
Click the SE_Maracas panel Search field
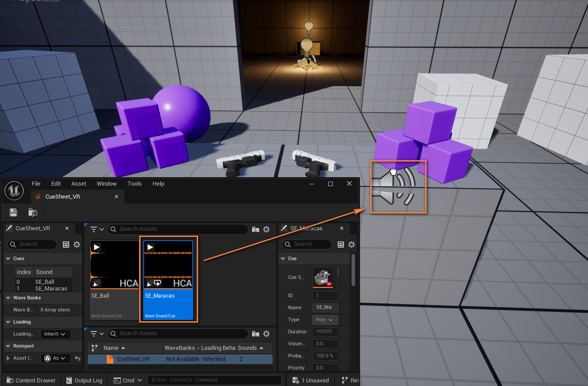[307, 245]
